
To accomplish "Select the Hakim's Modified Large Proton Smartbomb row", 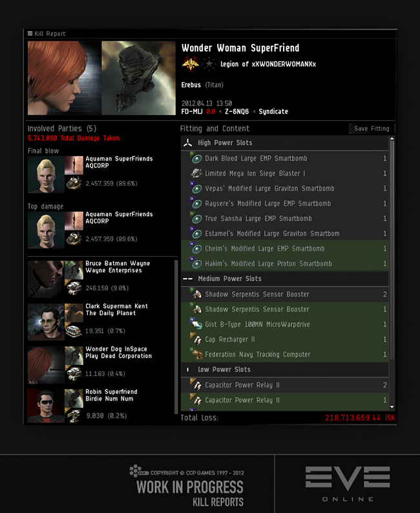I will 285,264.
